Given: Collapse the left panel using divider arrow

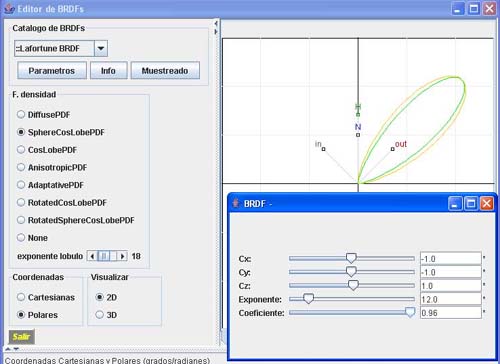Looking at the screenshot, I should (216, 23).
